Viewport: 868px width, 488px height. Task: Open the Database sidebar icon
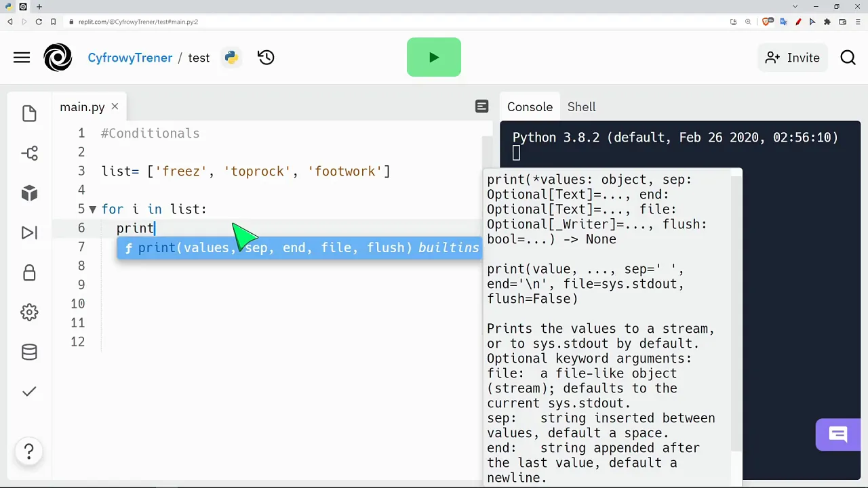point(29,352)
